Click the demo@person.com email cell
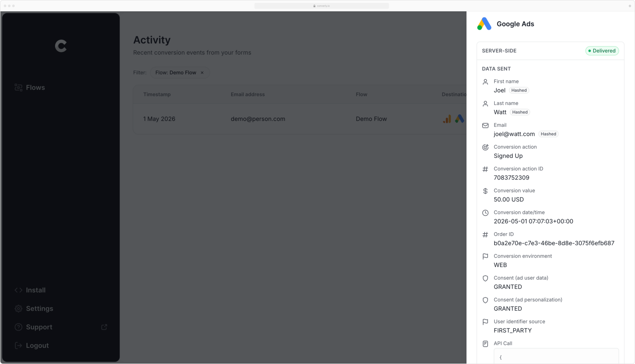Image resolution: width=635 pixels, height=364 pixels. click(x=258, y=119)
